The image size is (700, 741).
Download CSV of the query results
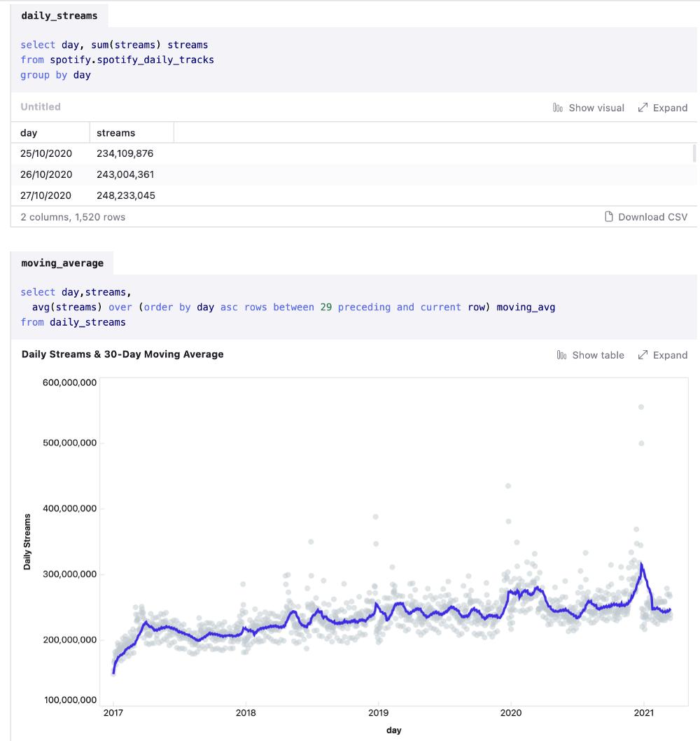coord(646,217)
